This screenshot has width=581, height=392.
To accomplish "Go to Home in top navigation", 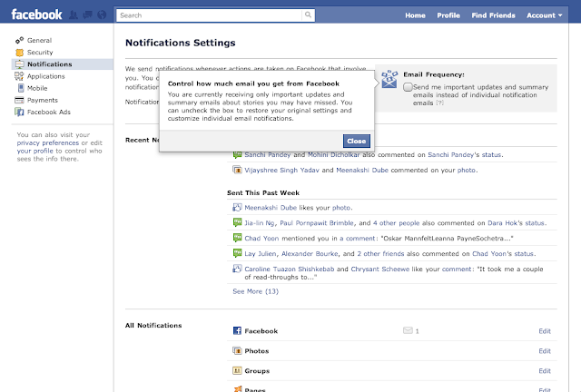I will click(x=415, y=15).
